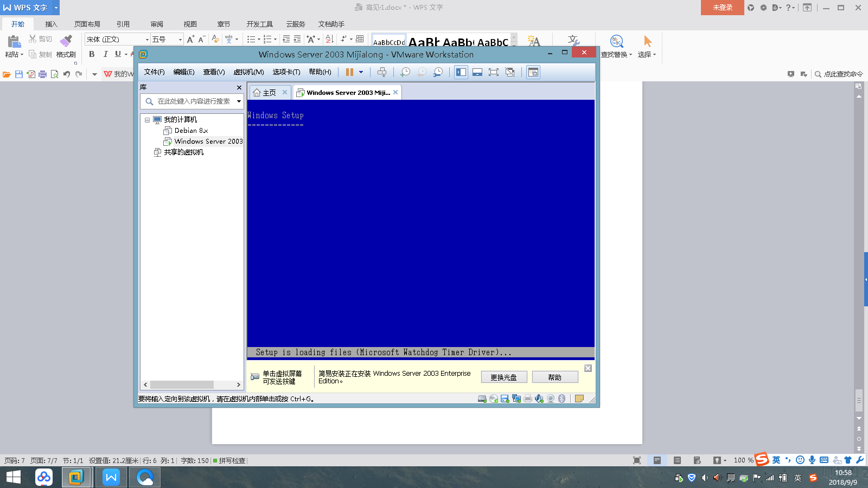Open VMware 帮助(H) menu
The height and width of the screenshot is (488, 868).
pos(320,72)
